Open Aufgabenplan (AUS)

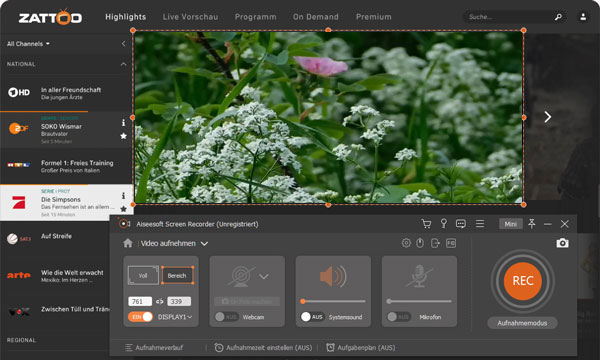point(360,348)
